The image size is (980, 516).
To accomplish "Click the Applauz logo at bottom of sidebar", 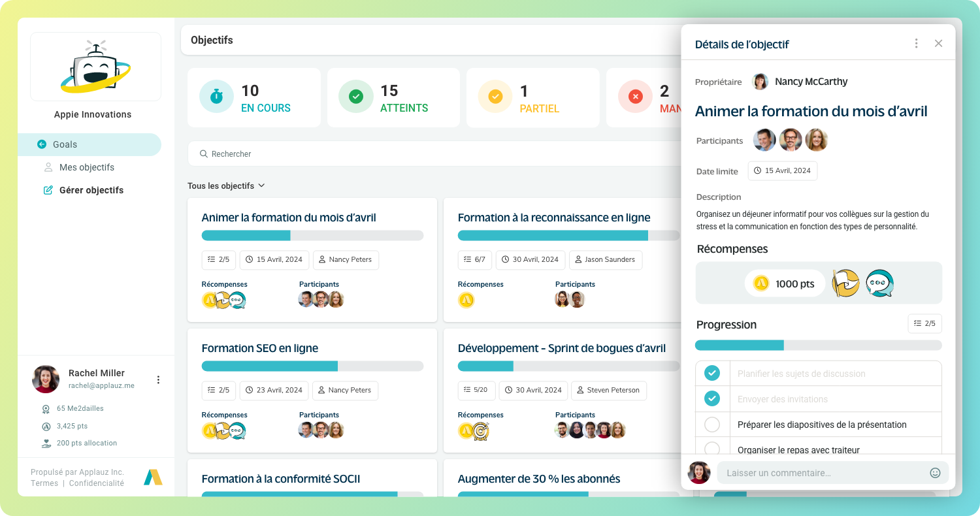I will (x=153, y=477).
